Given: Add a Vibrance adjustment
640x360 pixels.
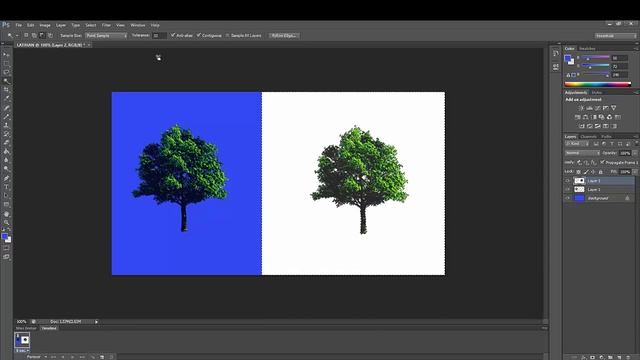Looking at the screenshot, I should pyautogui.click(x=613, y=108).
